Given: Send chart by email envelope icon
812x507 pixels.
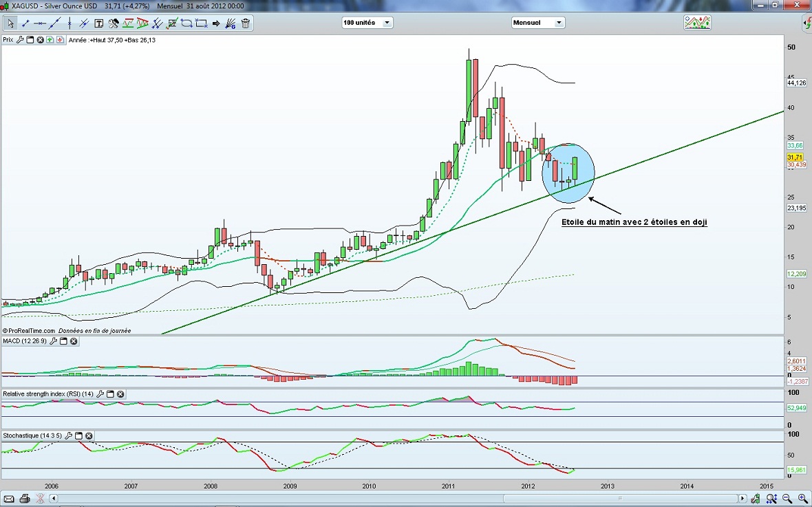Looking at the screenshot, I should [9, 498].
